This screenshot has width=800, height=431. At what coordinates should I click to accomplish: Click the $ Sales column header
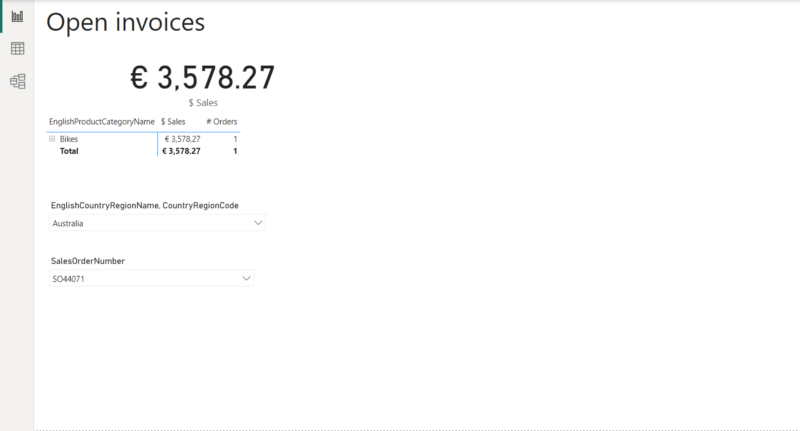173,121
